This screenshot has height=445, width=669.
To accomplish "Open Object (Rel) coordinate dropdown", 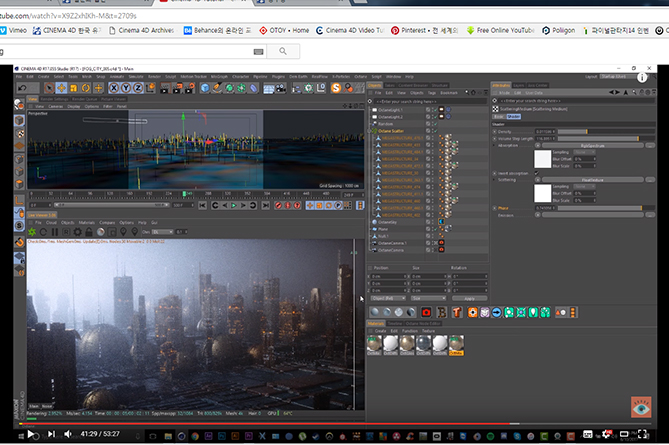I will point(388,298).
